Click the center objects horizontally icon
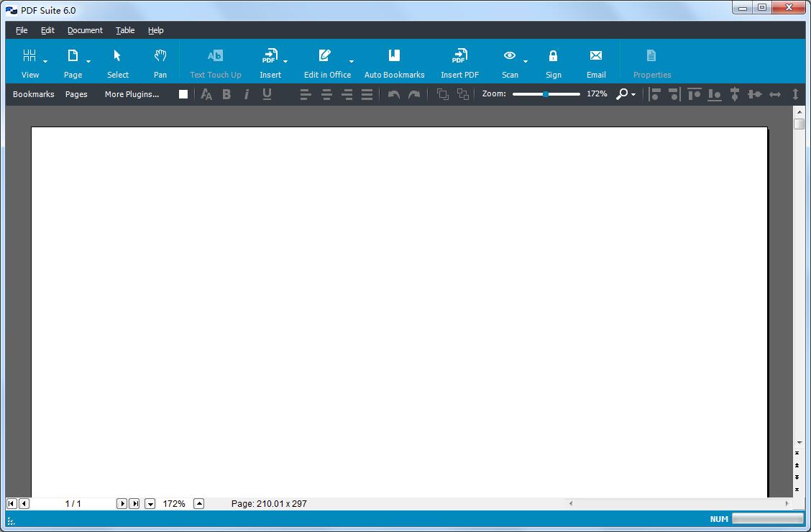Screen dimensions: 811x532 pos(755,94)
